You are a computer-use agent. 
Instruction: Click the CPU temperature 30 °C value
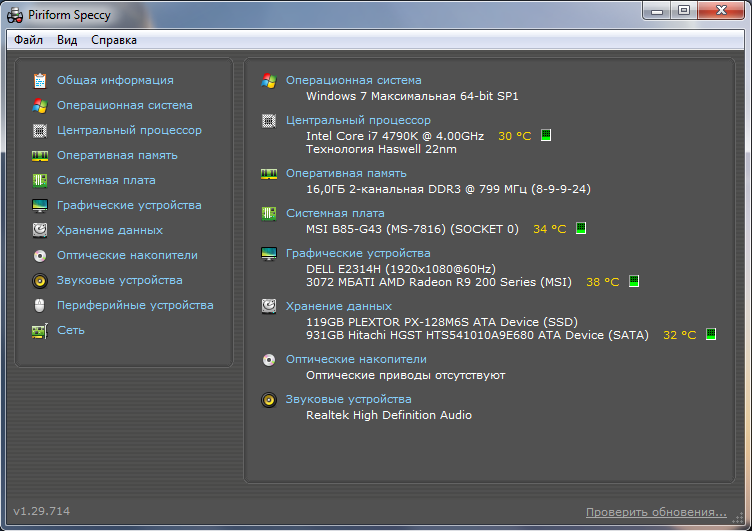click(515, 136)
